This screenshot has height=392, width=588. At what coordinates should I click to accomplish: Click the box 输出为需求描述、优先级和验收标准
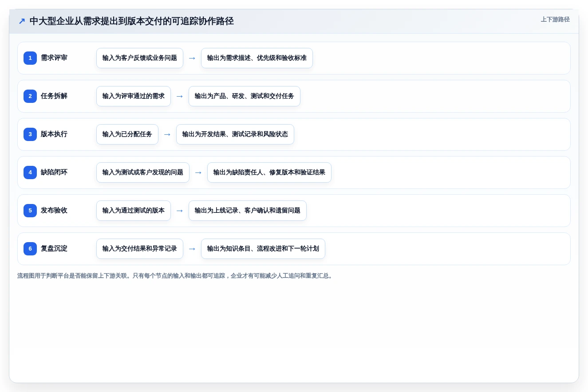[x=257, y=58]
